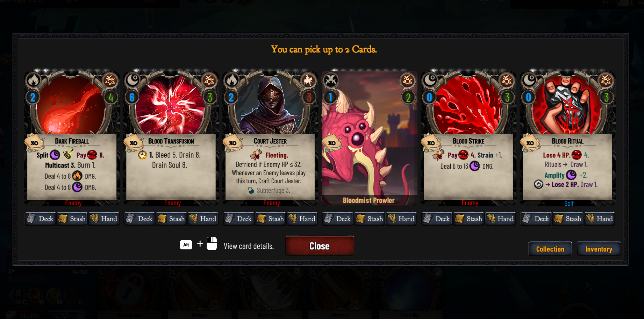
Task: Put Court Jester into Hand
Action: [302, 219]
